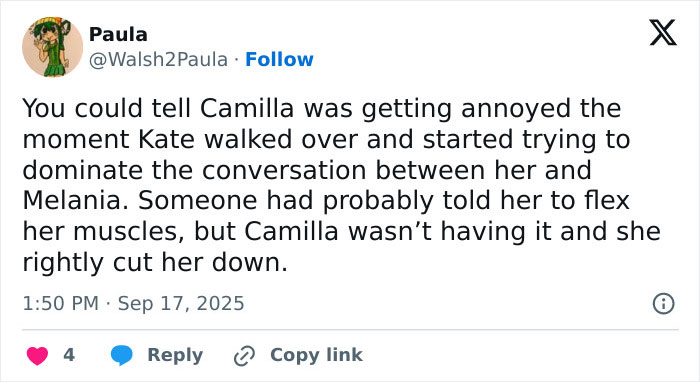
Task: Click the tweet line starting 'dominate the conversation'
Action: pyautogui.click(x=307, y=170)
